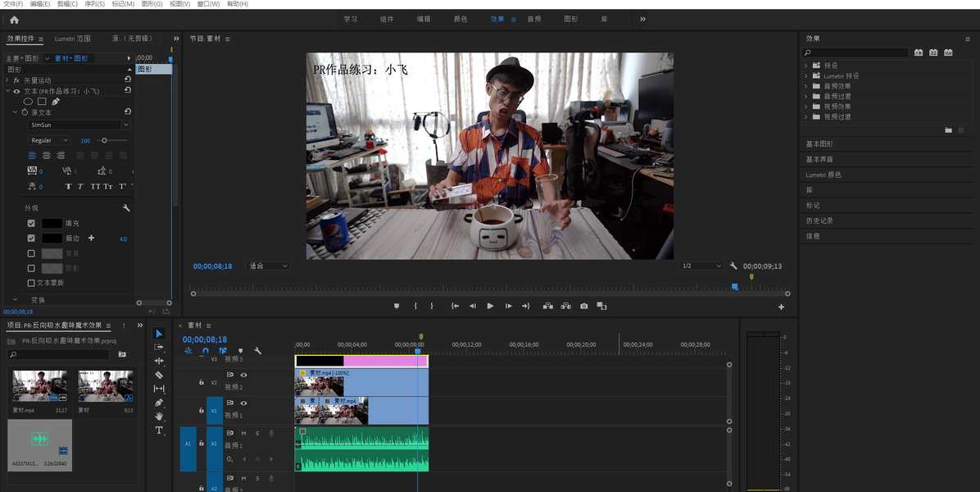Click the Go to Out point button

pos(525,307)
